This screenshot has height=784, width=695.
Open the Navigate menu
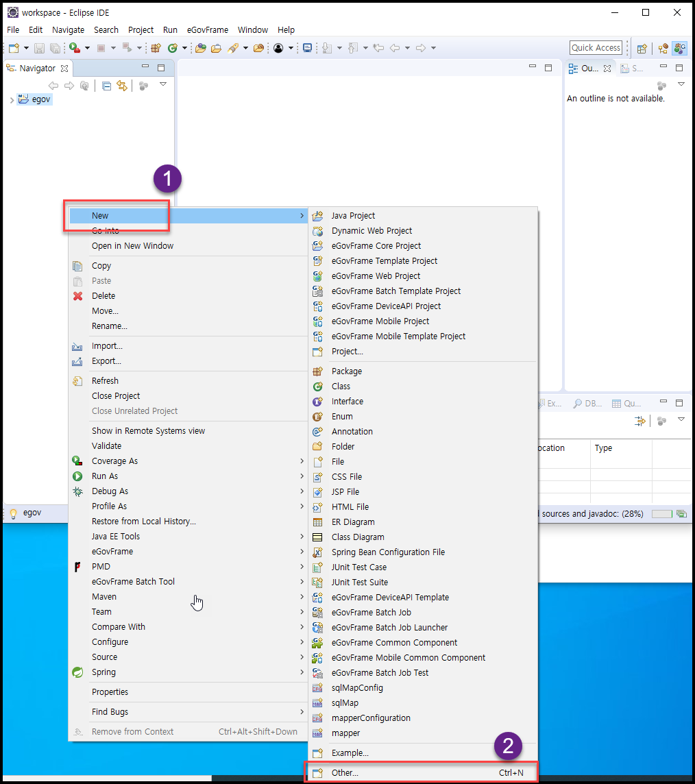click(68, 30)
